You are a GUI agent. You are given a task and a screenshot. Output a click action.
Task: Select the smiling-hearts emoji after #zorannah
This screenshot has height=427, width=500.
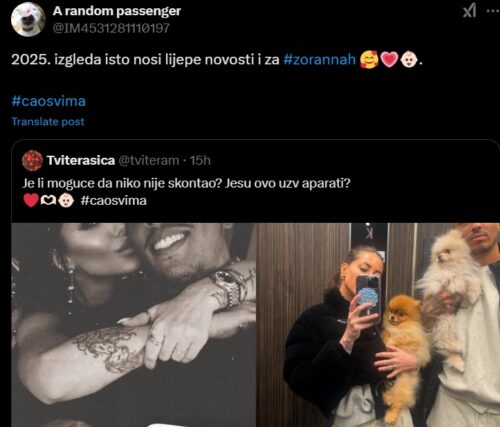(x=369, y=60)
